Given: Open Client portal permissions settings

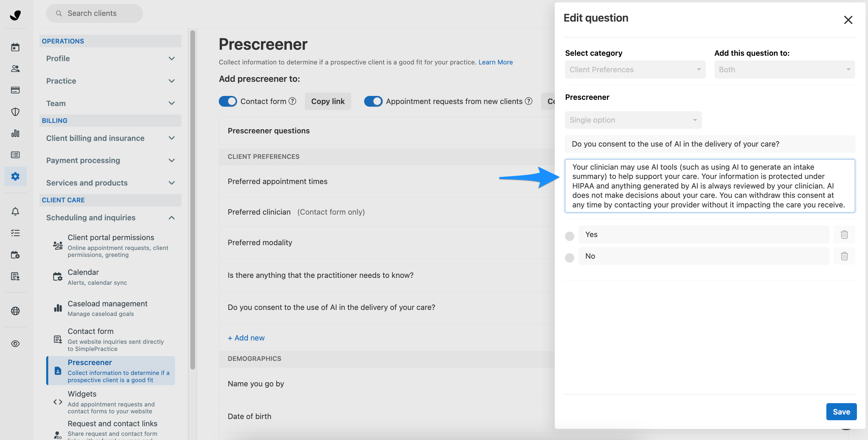Looking at the screenshot, I should point(111,245).
